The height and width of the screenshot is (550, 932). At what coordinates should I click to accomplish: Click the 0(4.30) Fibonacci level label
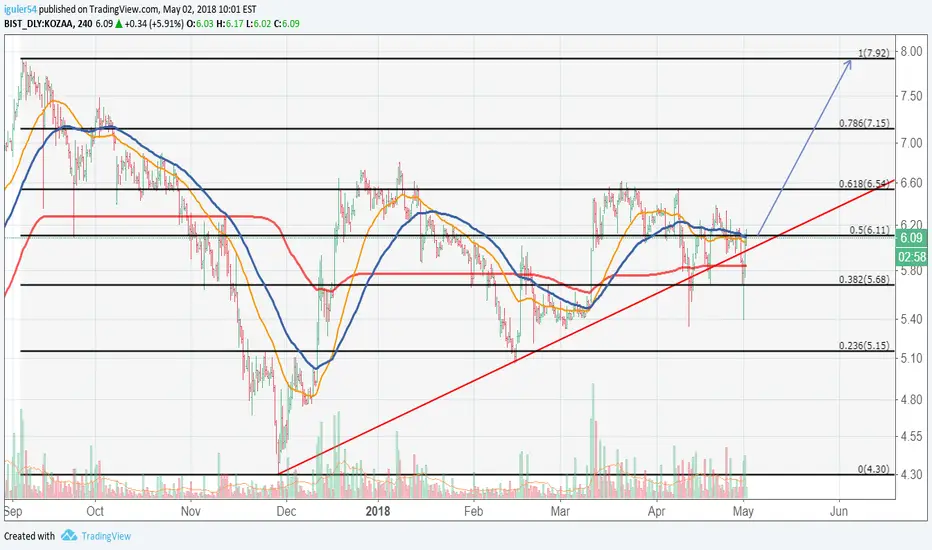tap(874, 469)
